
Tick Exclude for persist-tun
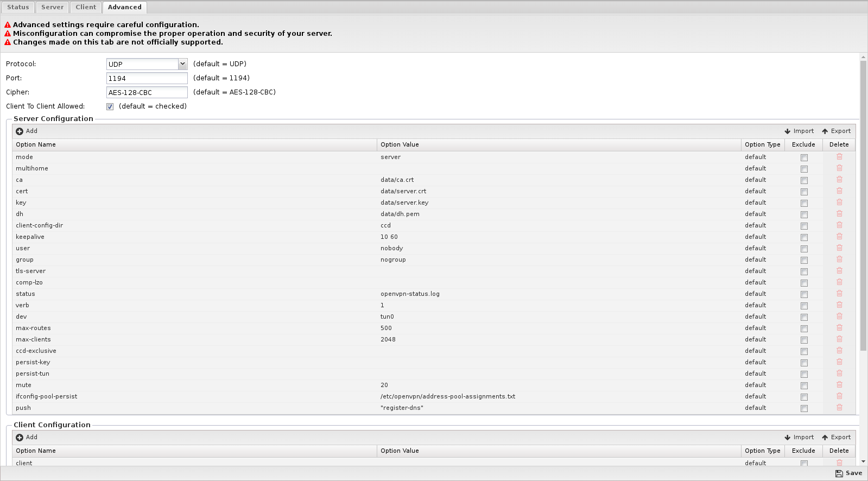pos(804,374)
